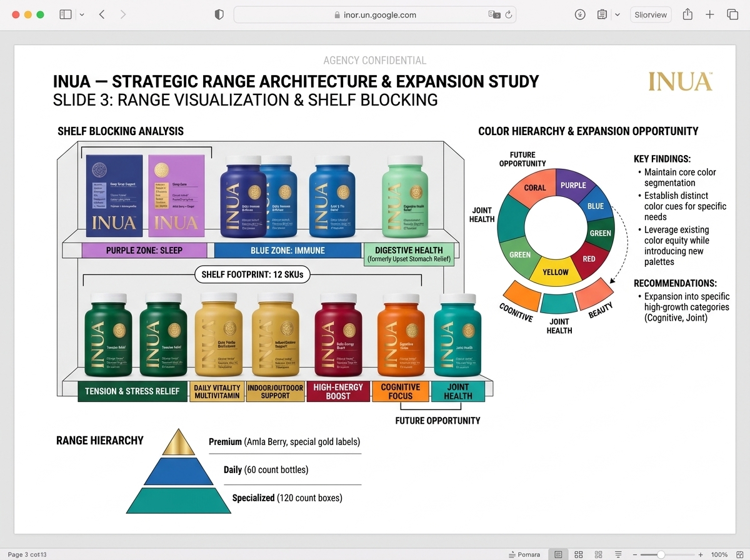Click the SHELF FOOTPRINT: 12 SKUs callout
This screenshot has width=750, height=560.
click(x=252, y=274)
